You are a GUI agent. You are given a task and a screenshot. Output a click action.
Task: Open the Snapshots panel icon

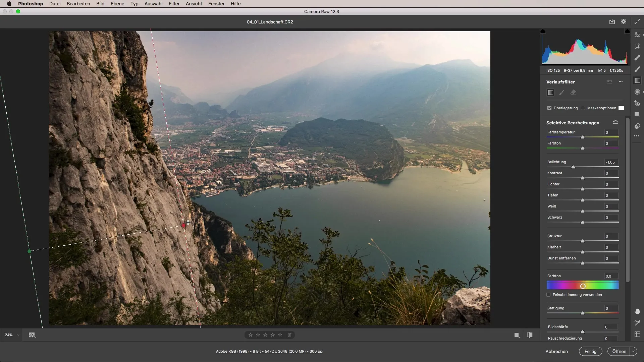(637, 115)
